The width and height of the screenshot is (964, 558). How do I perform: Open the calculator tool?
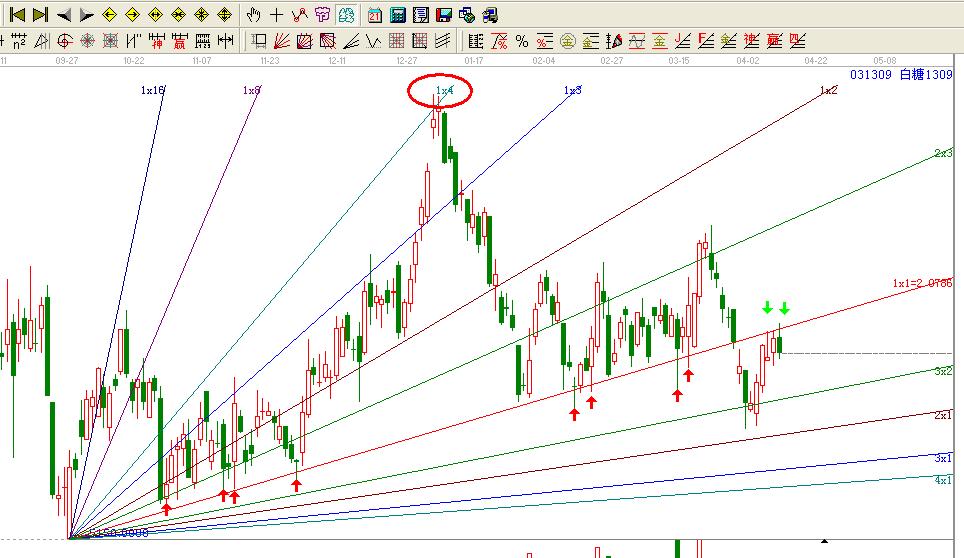pyautogui.click(x=397, y=15)
